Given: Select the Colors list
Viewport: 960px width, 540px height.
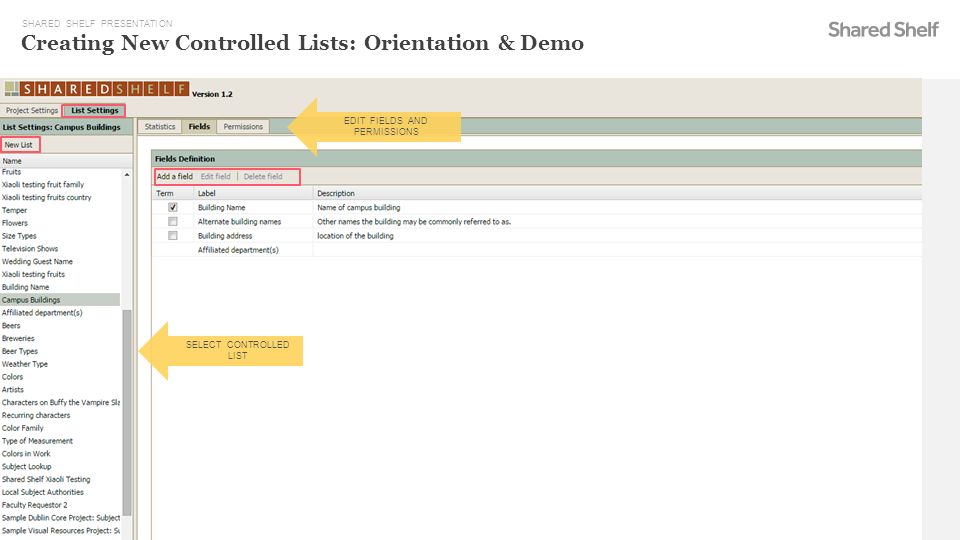Looking at the screenshot, I should coord(60,377).
